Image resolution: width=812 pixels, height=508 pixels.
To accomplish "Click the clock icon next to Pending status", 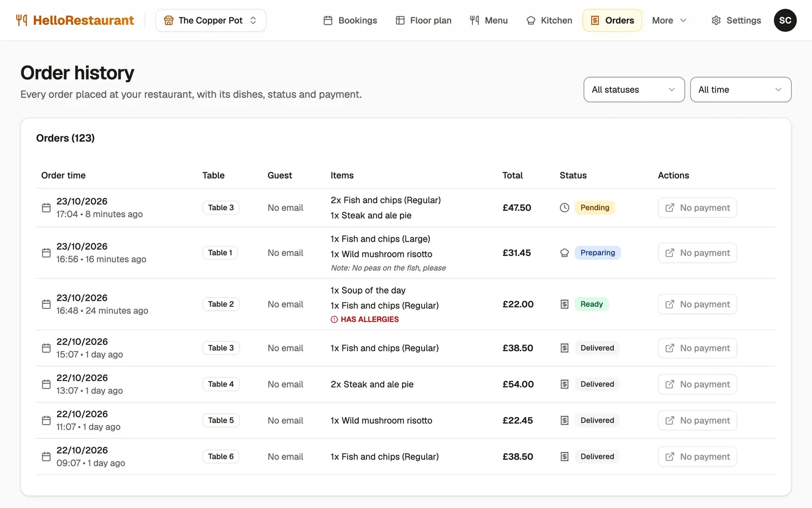I will click(x=564, y=208).
